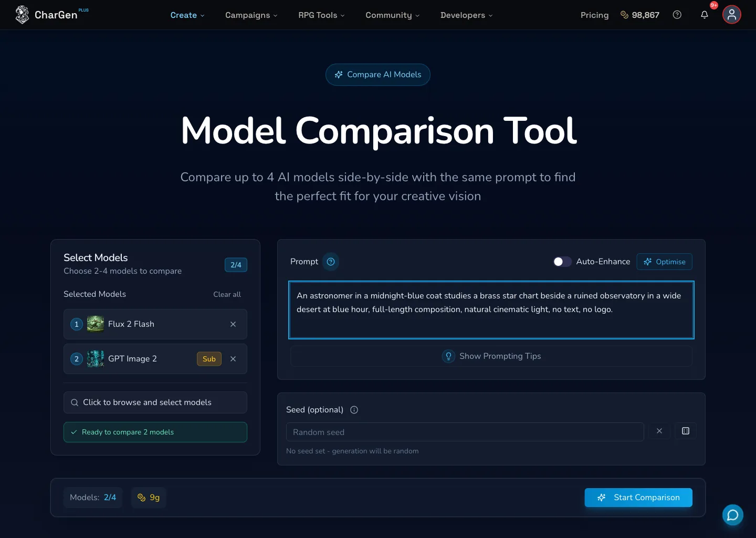Click the Optimise button
The width and height of the screenshot is (756, 538).
pos(665,262)
